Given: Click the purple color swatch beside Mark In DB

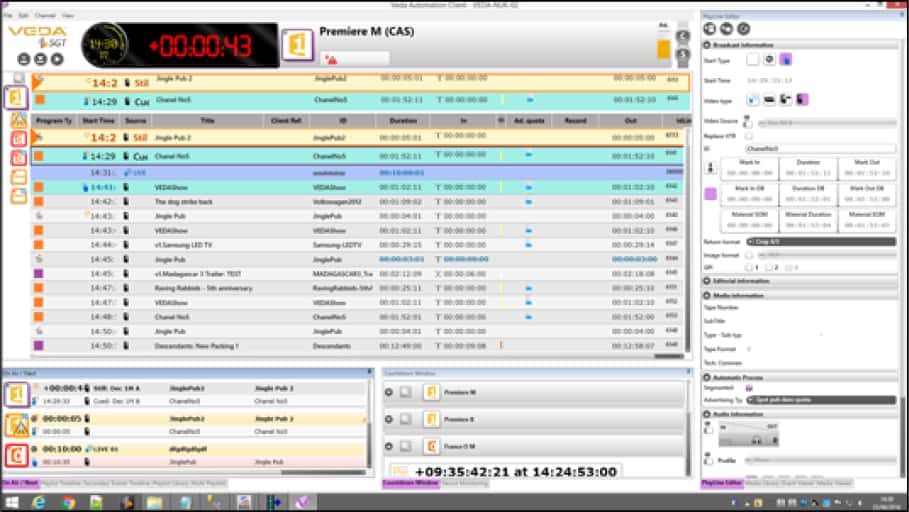Looking at the screenshot, I should 711,194.
